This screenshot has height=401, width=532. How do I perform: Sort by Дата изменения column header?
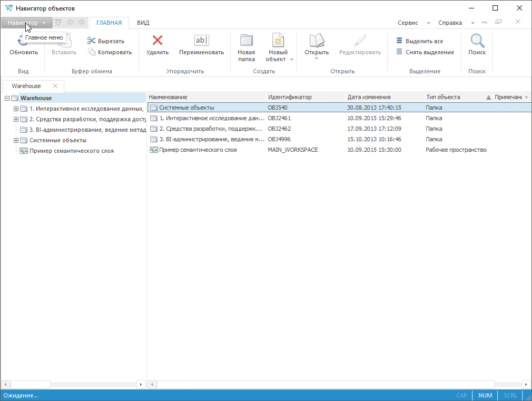coord(369,97)
